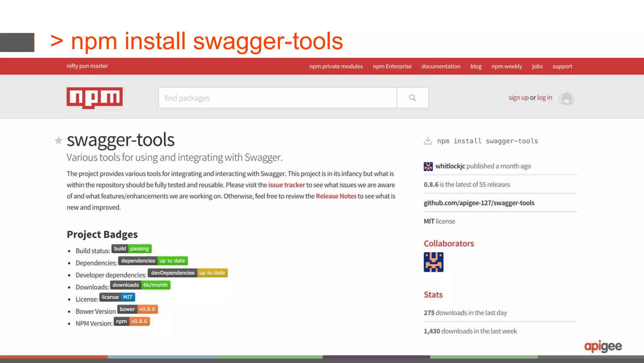Open the user avatar icon near log in

[x=567, y=98]
